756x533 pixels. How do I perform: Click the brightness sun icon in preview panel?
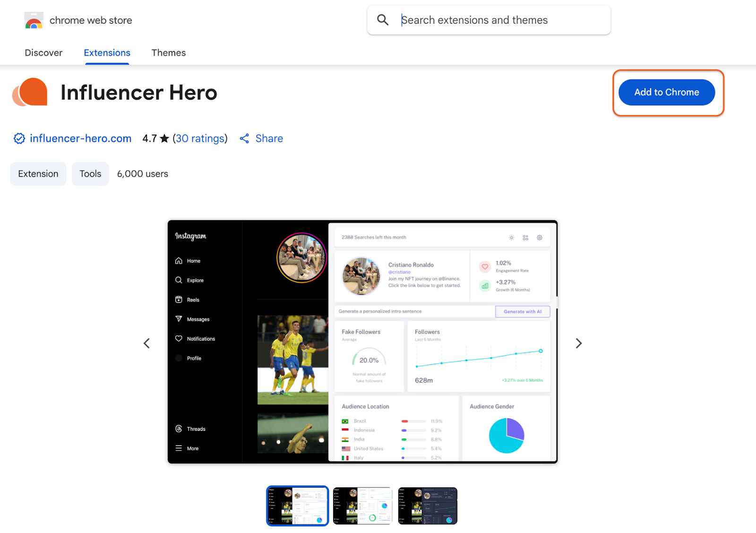pos(511,238)
